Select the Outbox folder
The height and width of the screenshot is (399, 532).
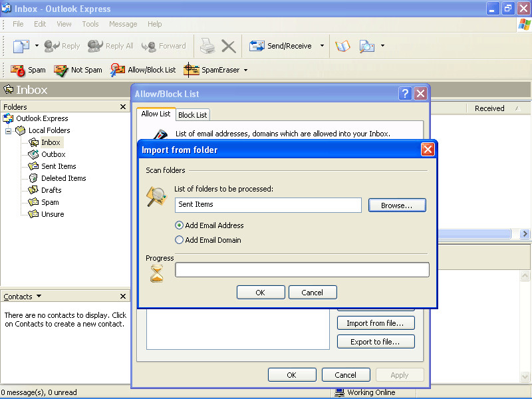tap(53, 154)
